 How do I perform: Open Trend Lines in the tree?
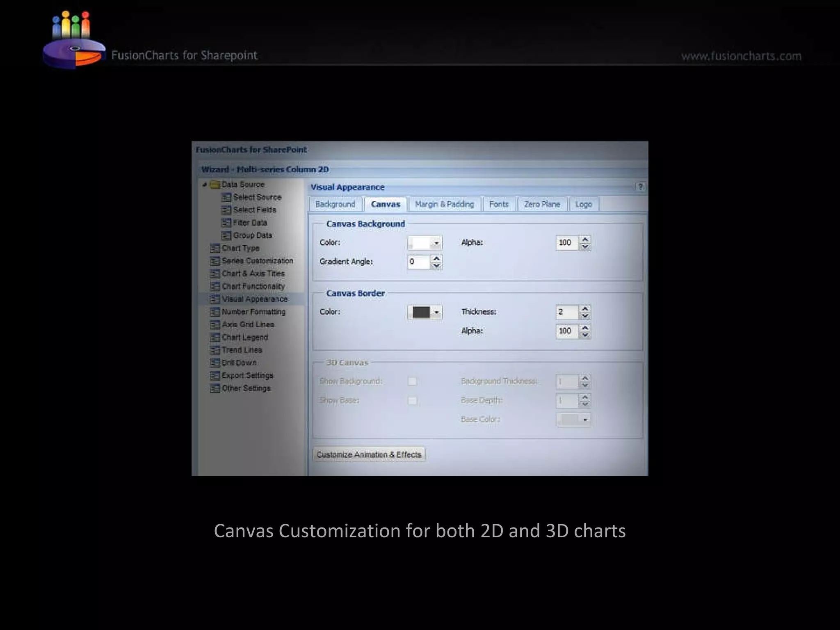[242, 350]
